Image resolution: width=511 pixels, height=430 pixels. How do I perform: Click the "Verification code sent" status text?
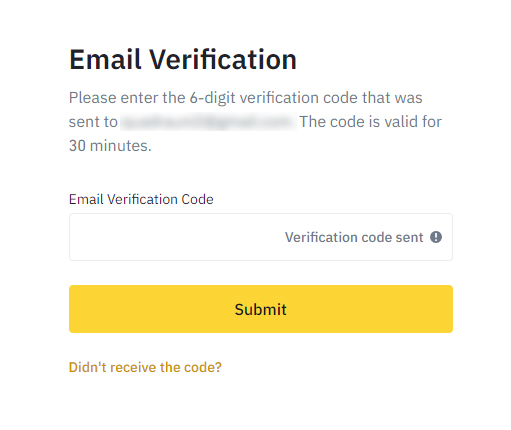354,237
